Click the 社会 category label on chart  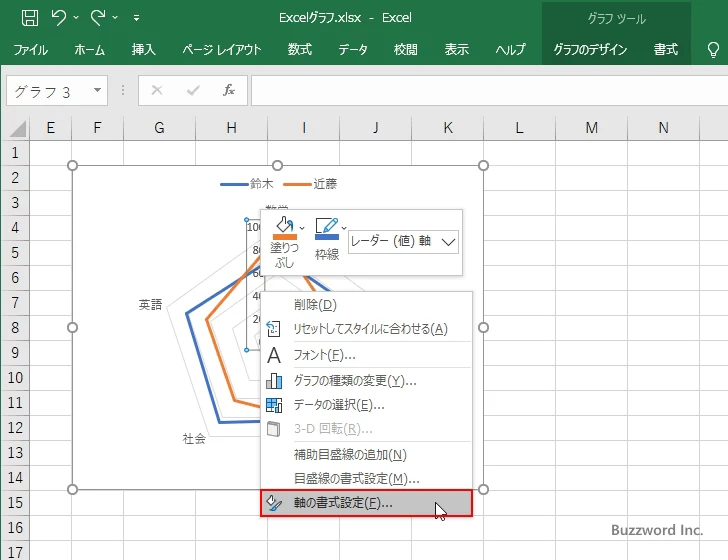pyautogui.click(x=194, y=439)
